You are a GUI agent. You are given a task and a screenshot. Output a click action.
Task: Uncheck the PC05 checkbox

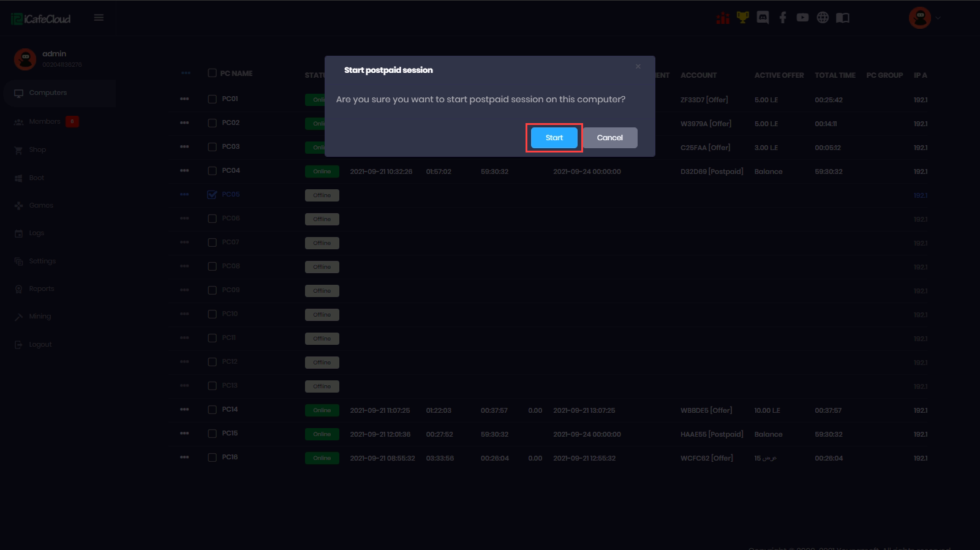[212, 195]
